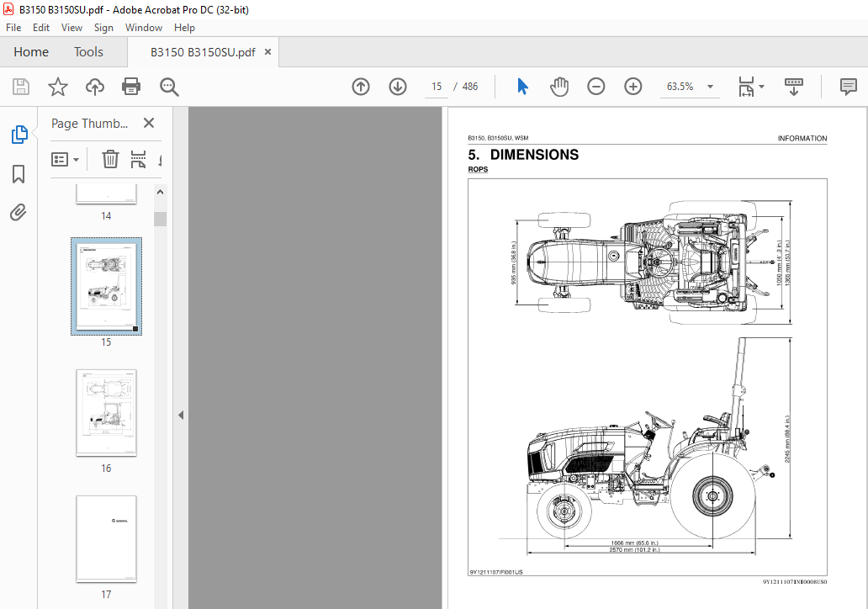868x609 pixels.
Task: Go to previous page arrow
Action: [x=361, y=87]
